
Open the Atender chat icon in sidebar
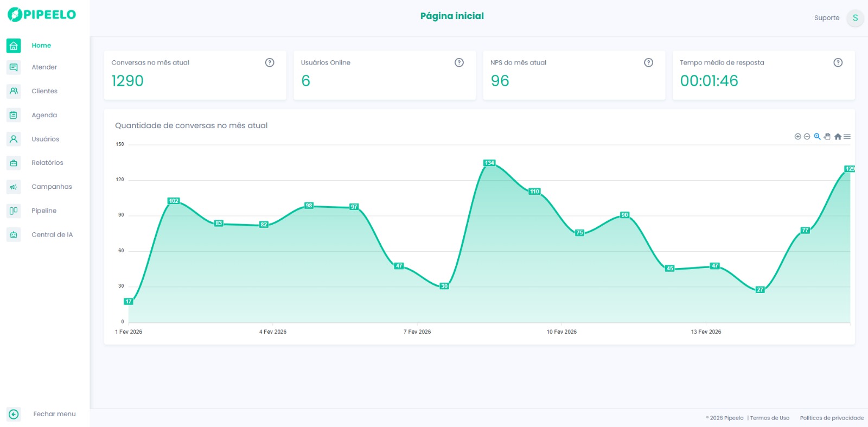14,67
